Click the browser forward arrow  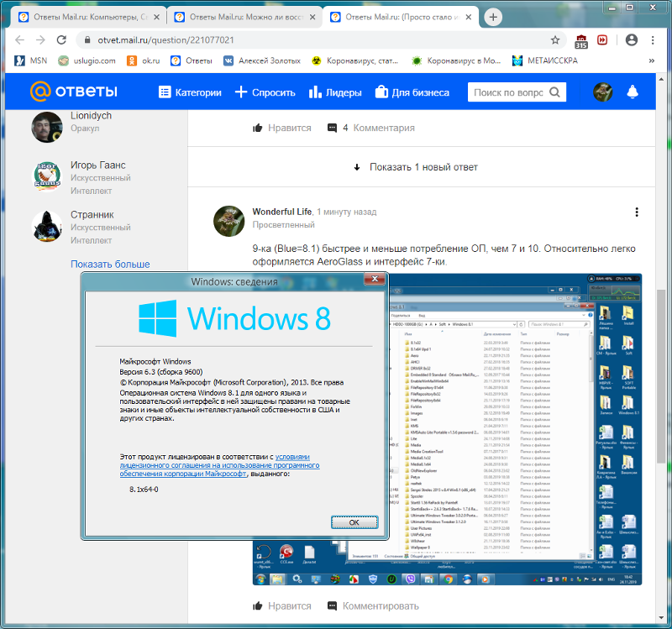click(x=40, y=39)
